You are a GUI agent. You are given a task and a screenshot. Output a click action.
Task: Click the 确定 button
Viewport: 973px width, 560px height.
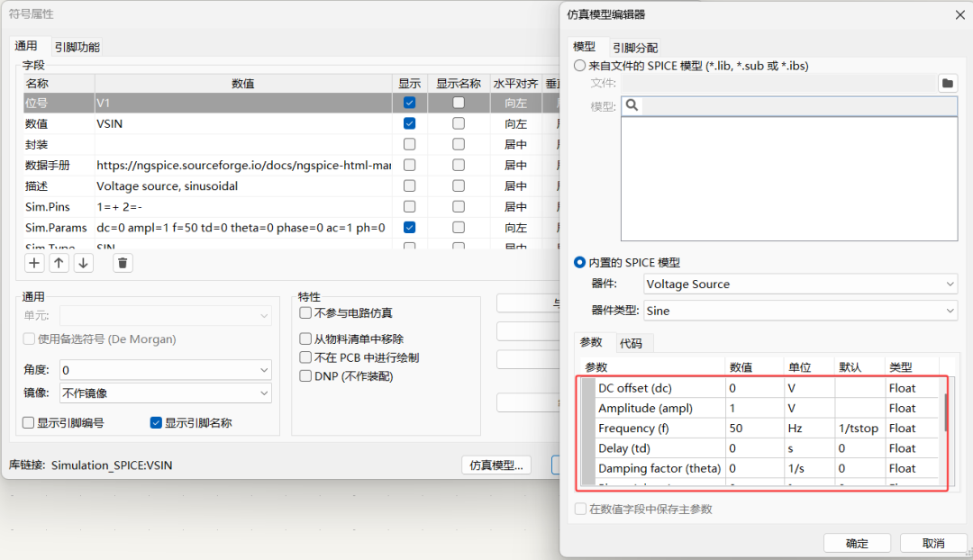[857, 543]
